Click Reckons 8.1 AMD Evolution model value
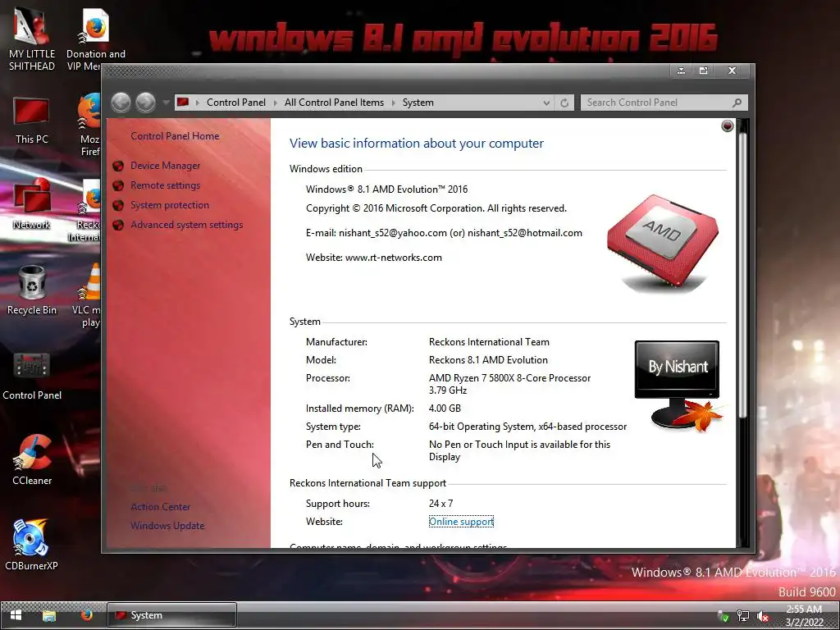840x630 pixels. [488, 360]
